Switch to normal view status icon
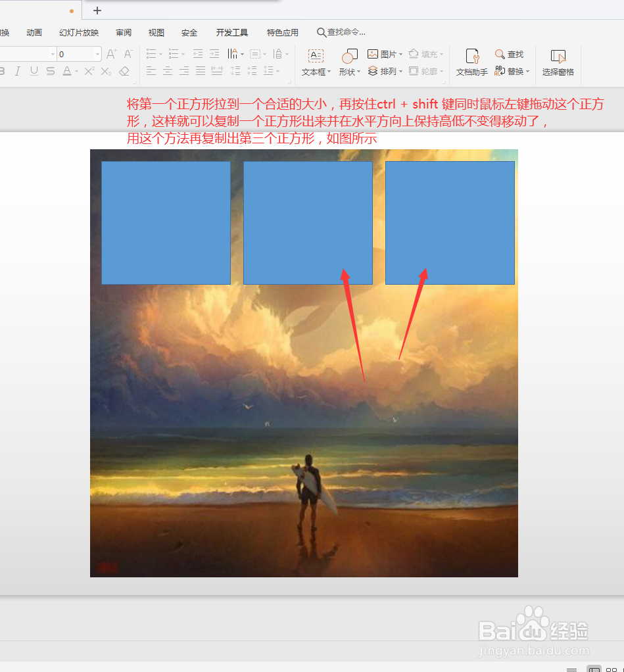The width and height of the screenshot is (624, 672). (594, 669)
